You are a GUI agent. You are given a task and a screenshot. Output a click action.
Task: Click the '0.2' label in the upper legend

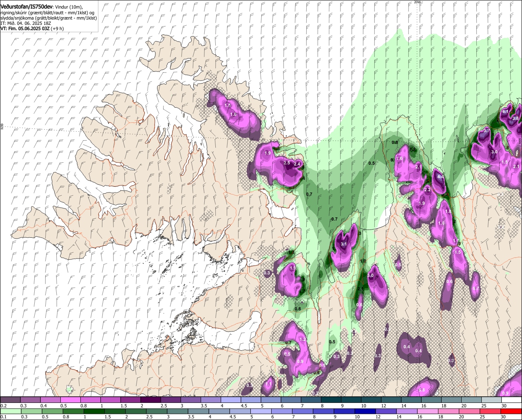click(x=4, y=406)
